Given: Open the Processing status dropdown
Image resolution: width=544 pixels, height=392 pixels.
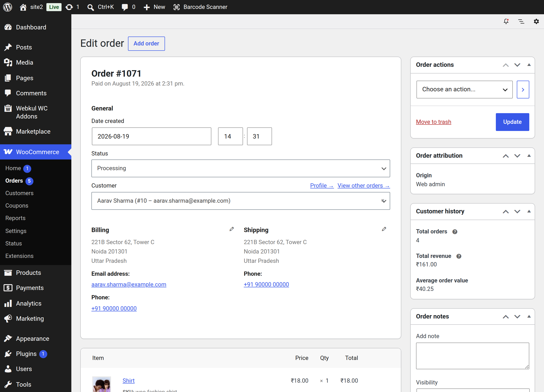Looking at the screenshot, I should tap(241, 168).
